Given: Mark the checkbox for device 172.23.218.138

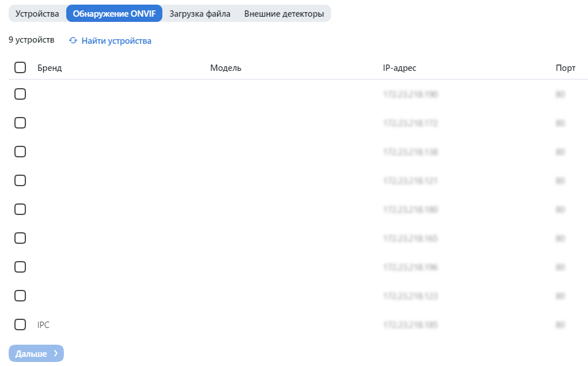Looking at the screenshot, I should point(20,152).
